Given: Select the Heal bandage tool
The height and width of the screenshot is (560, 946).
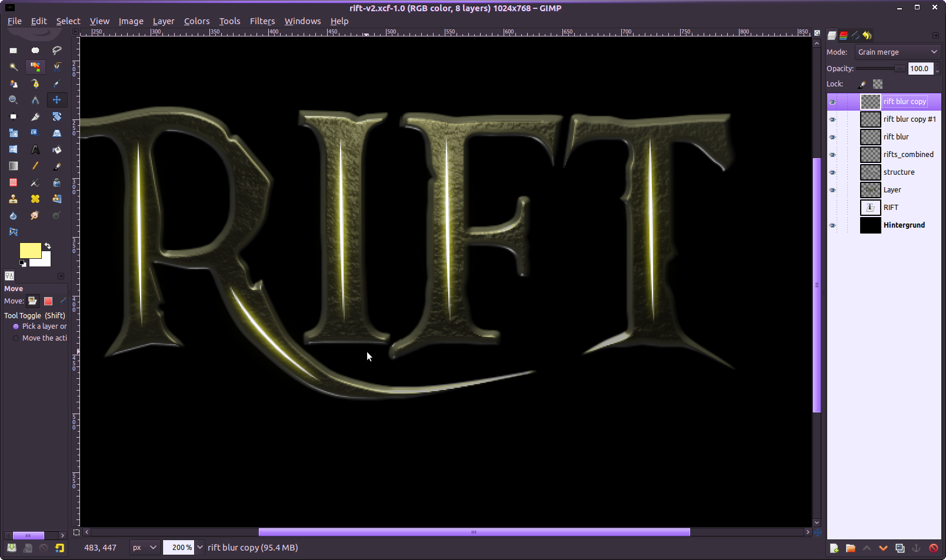Looking at the screenshot, I should [35, 199].
